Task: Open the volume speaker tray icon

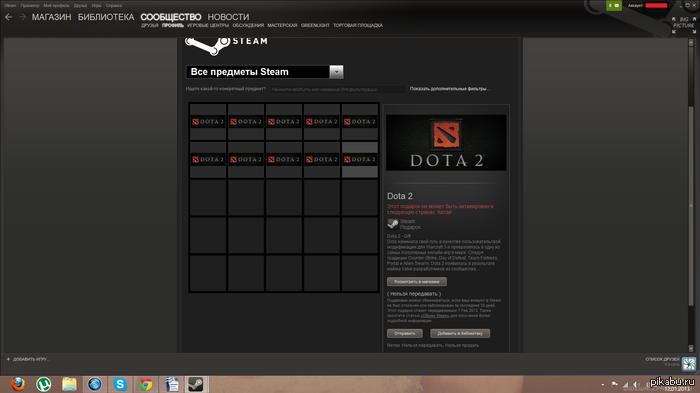Action: [636, 384]
